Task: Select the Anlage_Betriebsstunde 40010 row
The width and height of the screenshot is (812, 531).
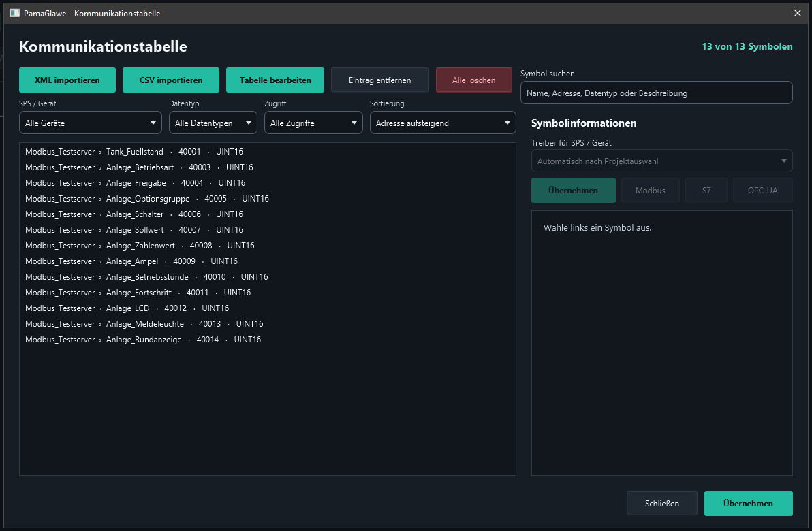Action: (x=267, y=277)
